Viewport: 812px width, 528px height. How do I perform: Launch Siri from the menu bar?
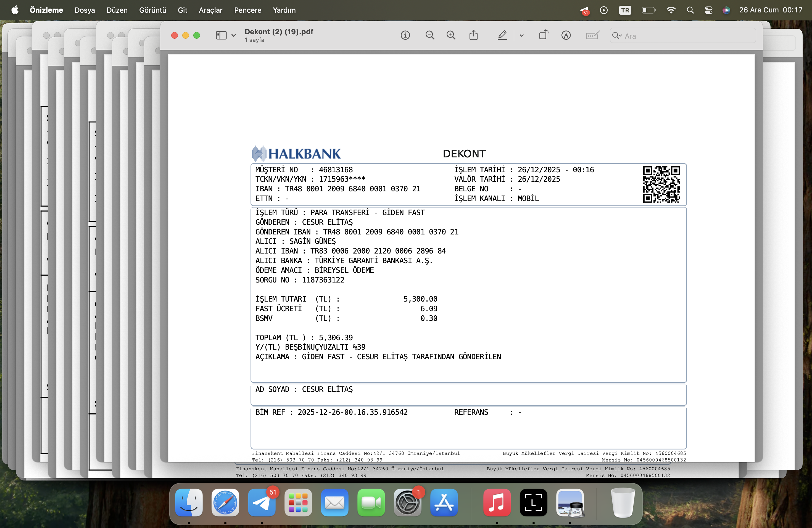point(726,10)
